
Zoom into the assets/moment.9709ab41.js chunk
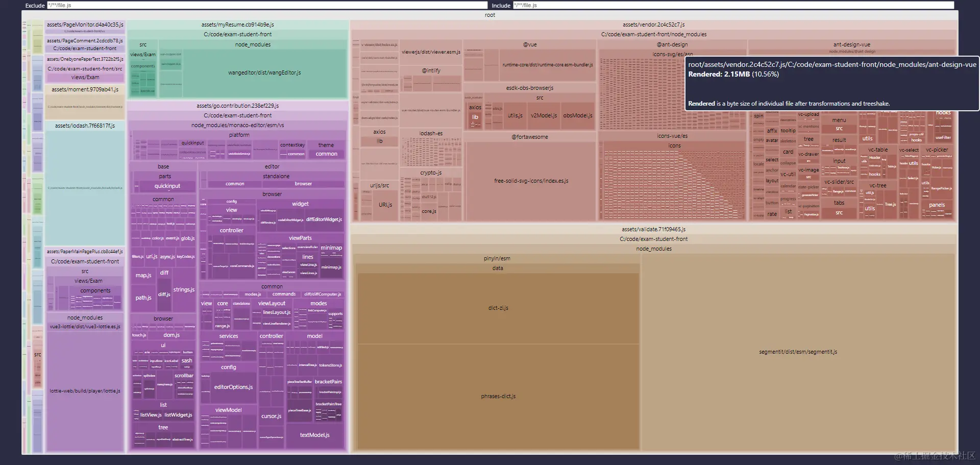(85, 89)
